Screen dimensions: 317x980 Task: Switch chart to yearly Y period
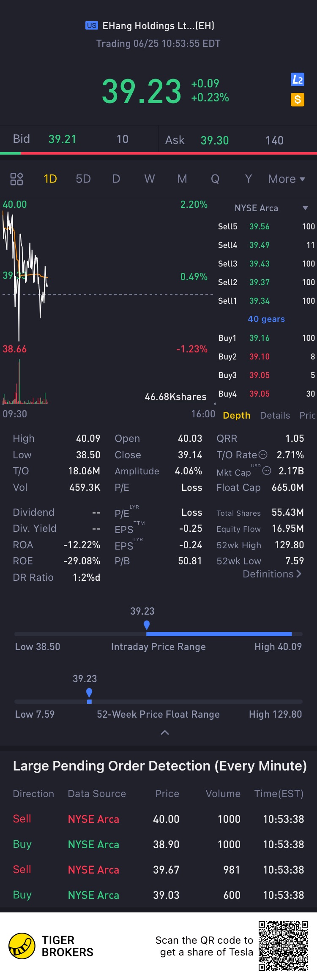(249, 179)
